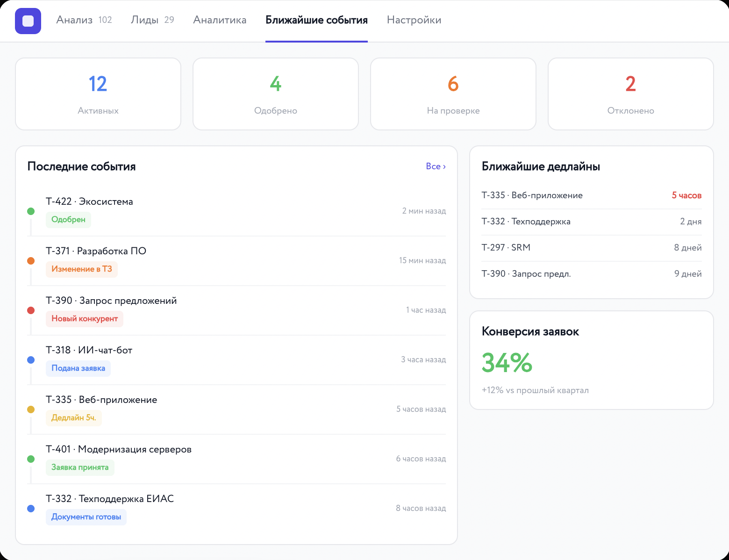Open the 2 Отклонено summary card
Image resolution: width=729 pixels, height=560 pixels.
[631, 94]
